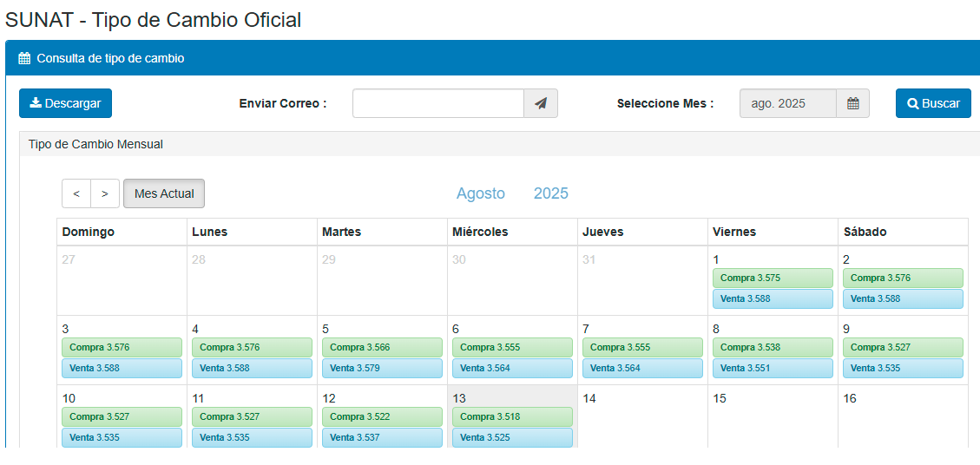Click day number 15 in the calendar
The width and height of the screenshot is (980, 465).
(720, 399)
